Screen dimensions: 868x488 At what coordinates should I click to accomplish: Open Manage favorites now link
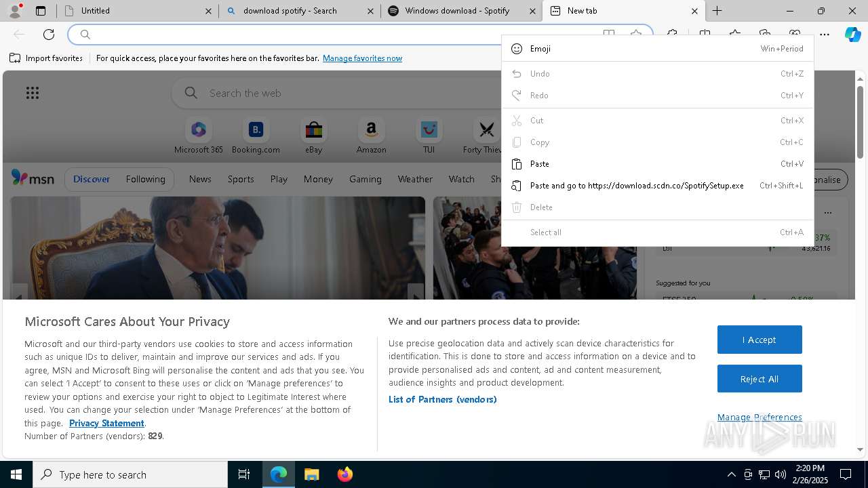(x=362, y=58)
